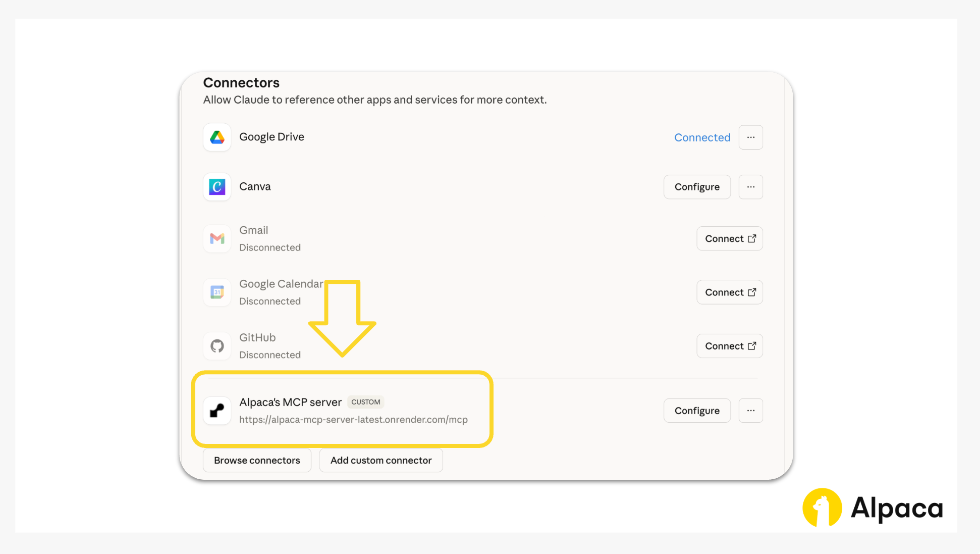Click Alpaca's MCP server connector icon

[217, 411]
